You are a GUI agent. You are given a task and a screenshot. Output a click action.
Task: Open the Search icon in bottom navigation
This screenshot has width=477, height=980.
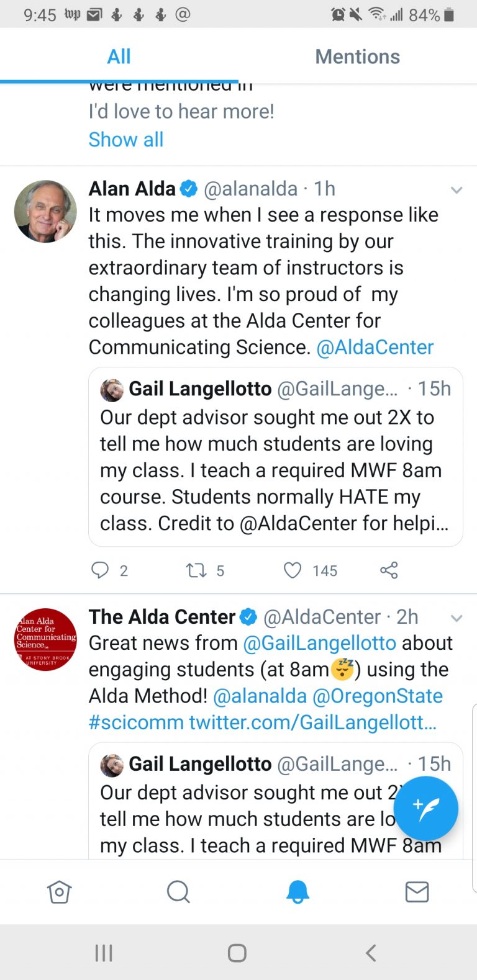[178, 892]
